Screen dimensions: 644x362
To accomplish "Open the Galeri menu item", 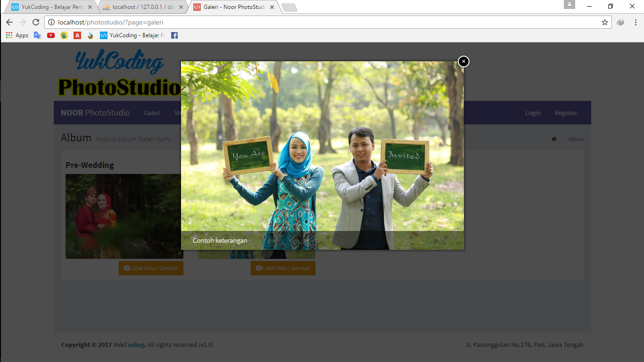I will click(x=152, y=113).
